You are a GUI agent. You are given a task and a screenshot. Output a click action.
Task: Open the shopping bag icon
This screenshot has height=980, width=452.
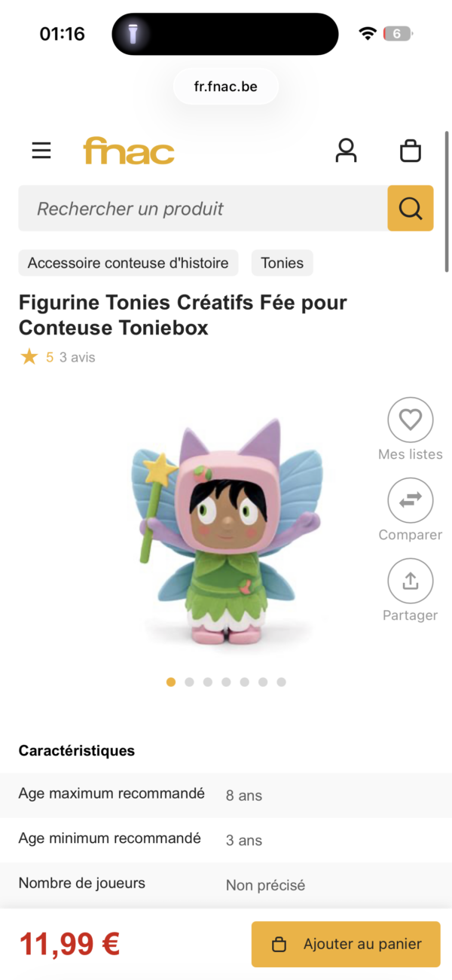tap(411, 150)
